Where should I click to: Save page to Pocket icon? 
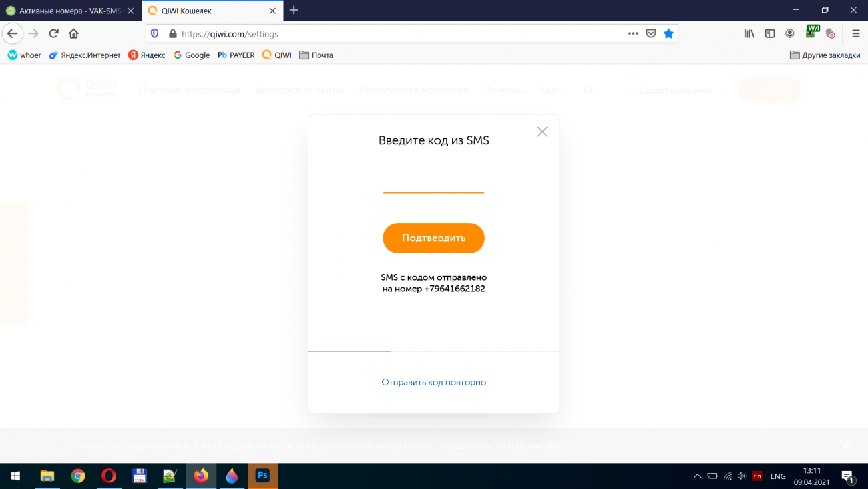(651, 33)
